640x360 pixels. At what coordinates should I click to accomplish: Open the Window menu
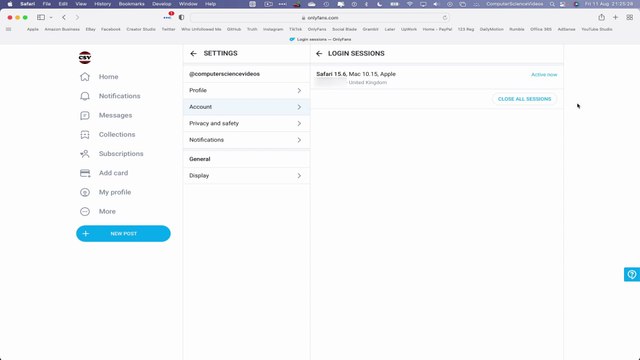pos(188,4)
